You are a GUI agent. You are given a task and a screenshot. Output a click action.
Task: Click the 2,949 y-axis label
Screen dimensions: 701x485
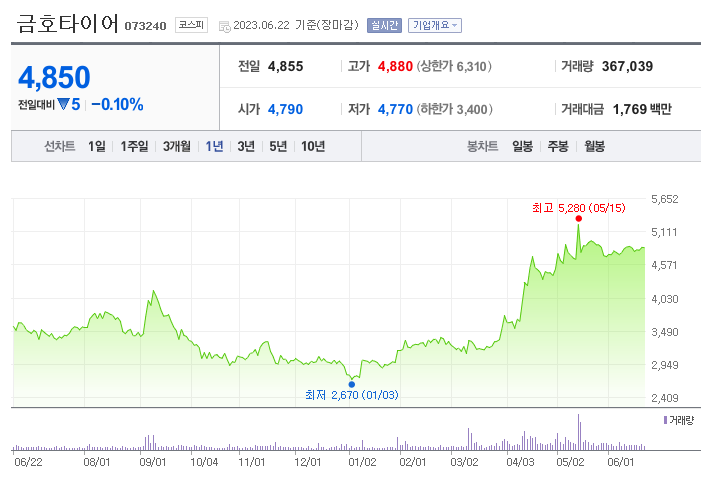664,365
